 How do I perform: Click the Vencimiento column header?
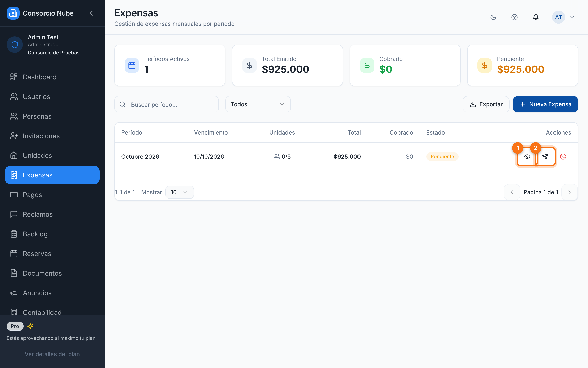click(x=211, y=132)
